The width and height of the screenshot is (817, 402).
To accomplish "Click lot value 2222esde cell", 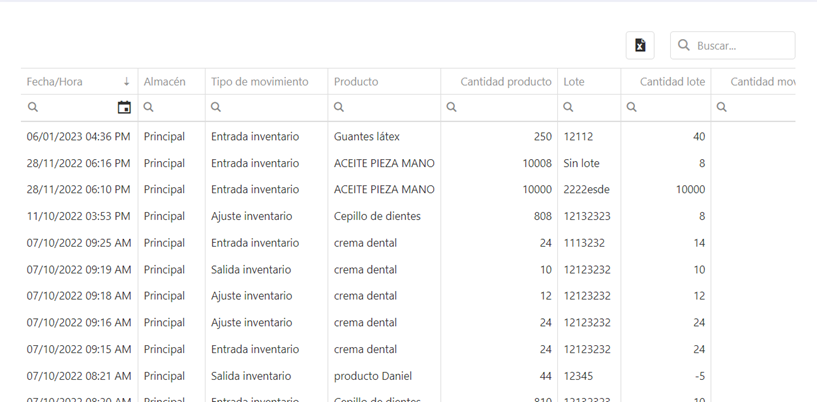I will (587, 189).
